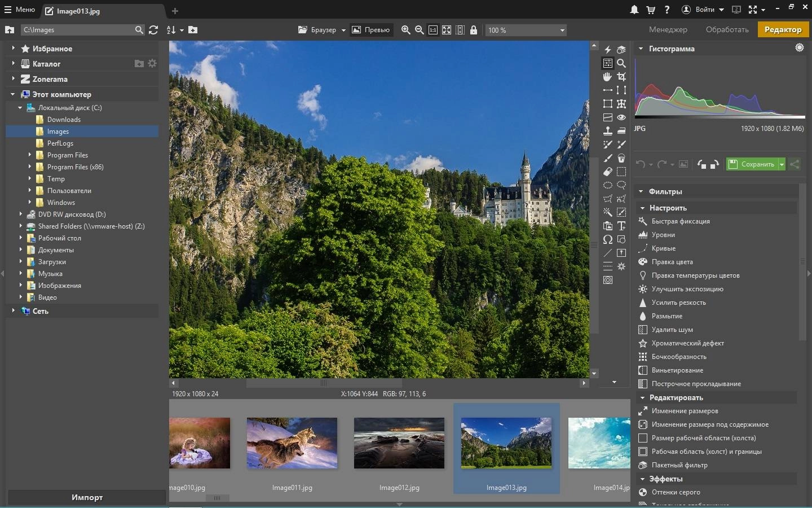
Task: Click the Zoom In toolbar icon
Action: click(x=405, y=30)
